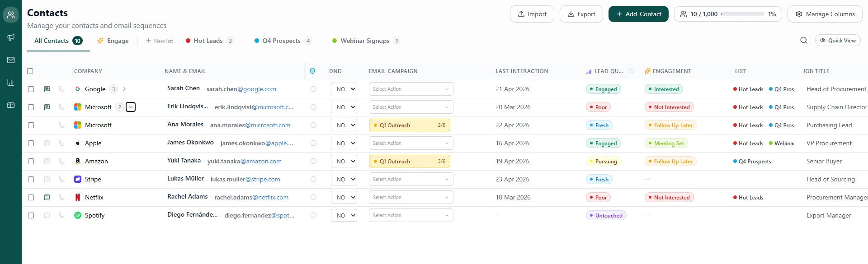Viewport: 868px width, 264px height.
Task: Click the Lead Quality info icon
Action: tap(631, 71)
